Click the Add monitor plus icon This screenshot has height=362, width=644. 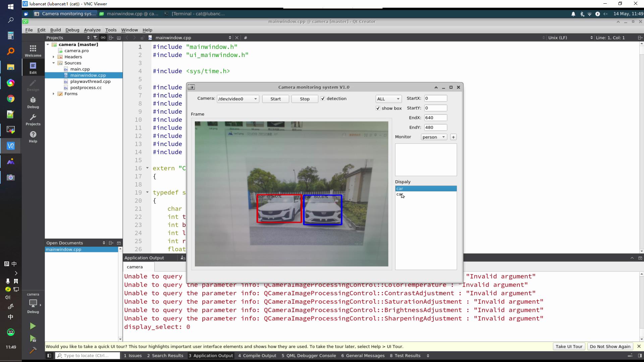[453, 137]
